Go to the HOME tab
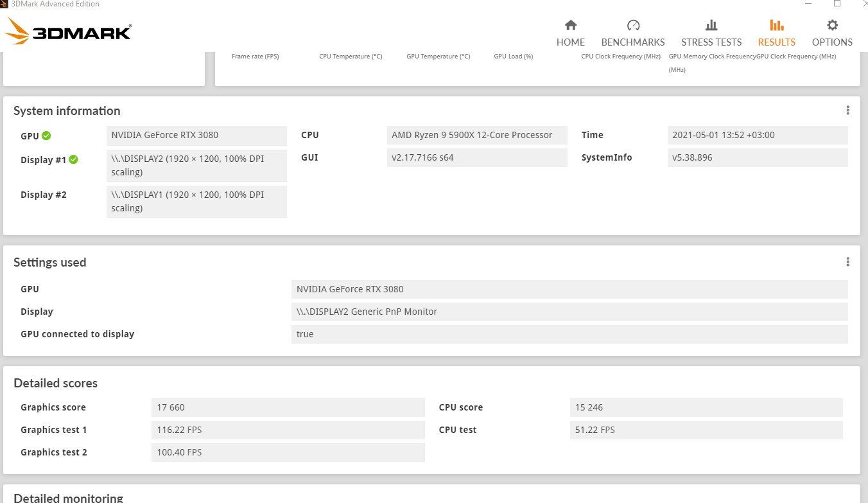The height and width of the screenshot is (503, 868). point(570,33)
